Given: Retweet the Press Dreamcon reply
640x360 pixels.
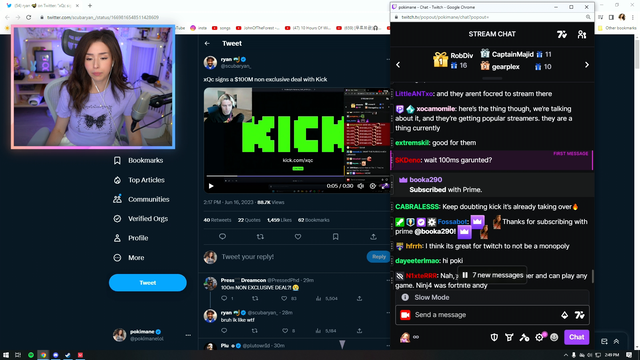Looking at the screenshot, I should coord(255,298).
